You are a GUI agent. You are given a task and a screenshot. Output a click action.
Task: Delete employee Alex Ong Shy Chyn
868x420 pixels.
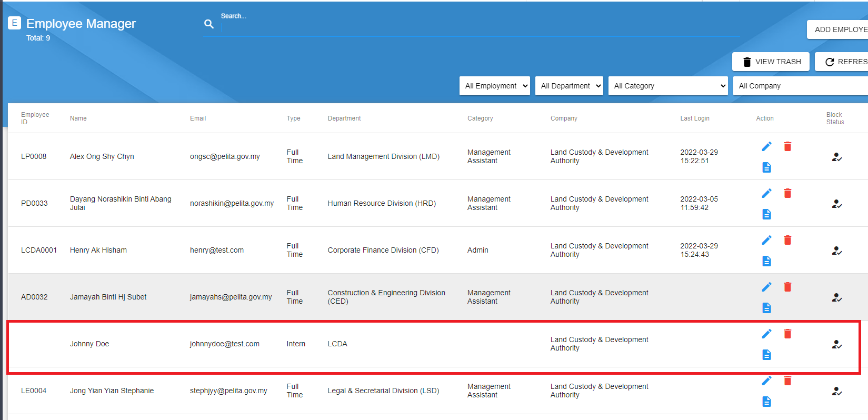[787, 146]
